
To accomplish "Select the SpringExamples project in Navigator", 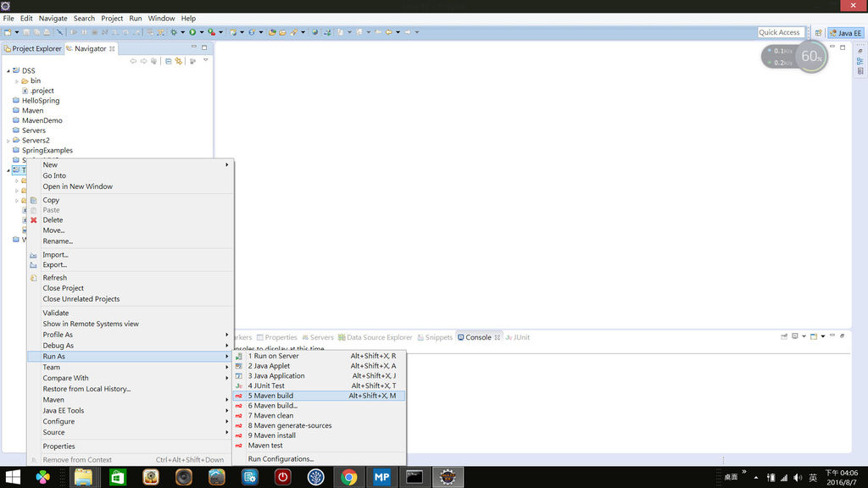I will pos(47,151).
